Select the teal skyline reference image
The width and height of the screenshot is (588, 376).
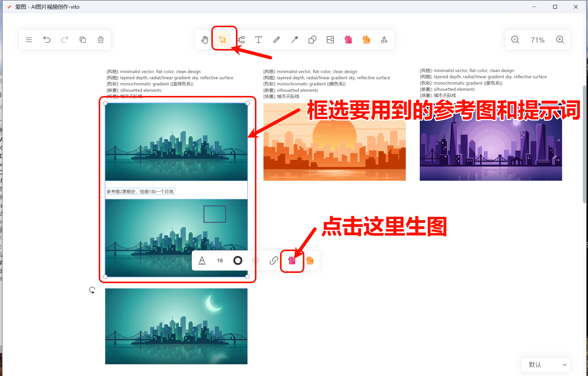tap(176, 142)
